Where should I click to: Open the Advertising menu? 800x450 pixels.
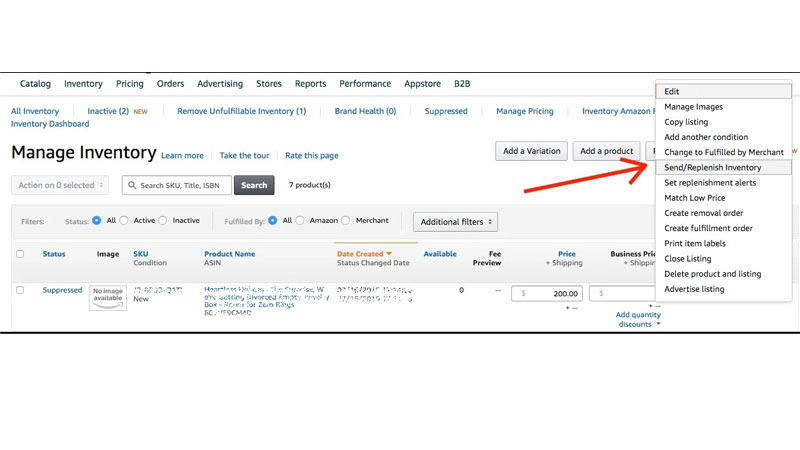(220, 84)
